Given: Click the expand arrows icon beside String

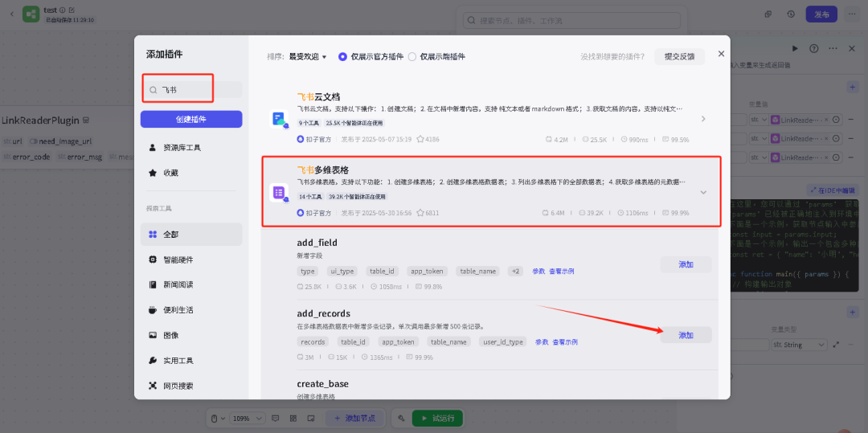Looking at the screenshot, I should click(836, 345).
